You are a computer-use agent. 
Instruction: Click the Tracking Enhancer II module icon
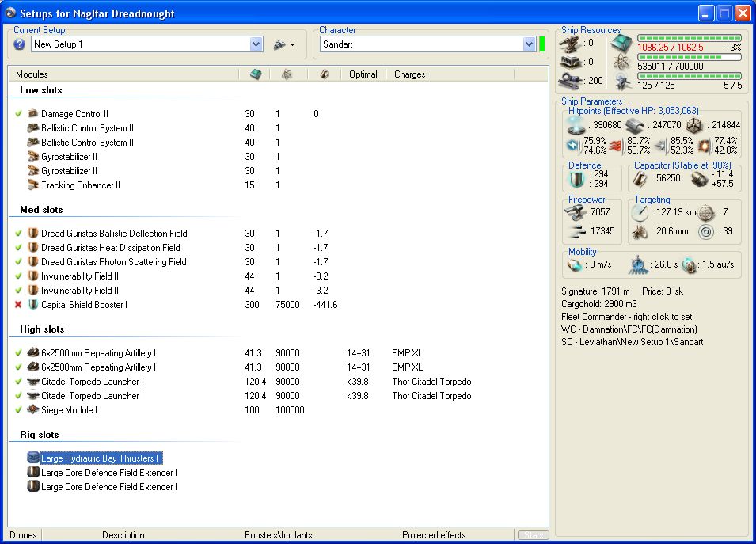point(33,185)
